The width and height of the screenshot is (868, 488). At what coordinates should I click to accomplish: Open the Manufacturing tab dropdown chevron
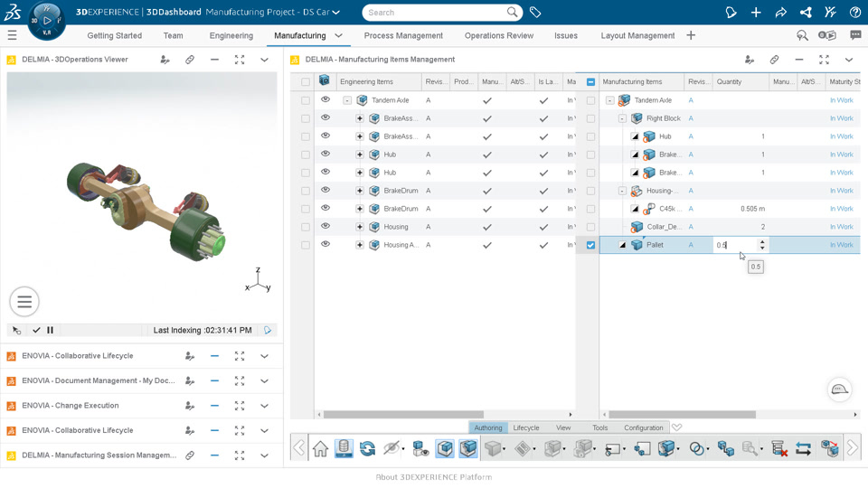click(338, 35)
